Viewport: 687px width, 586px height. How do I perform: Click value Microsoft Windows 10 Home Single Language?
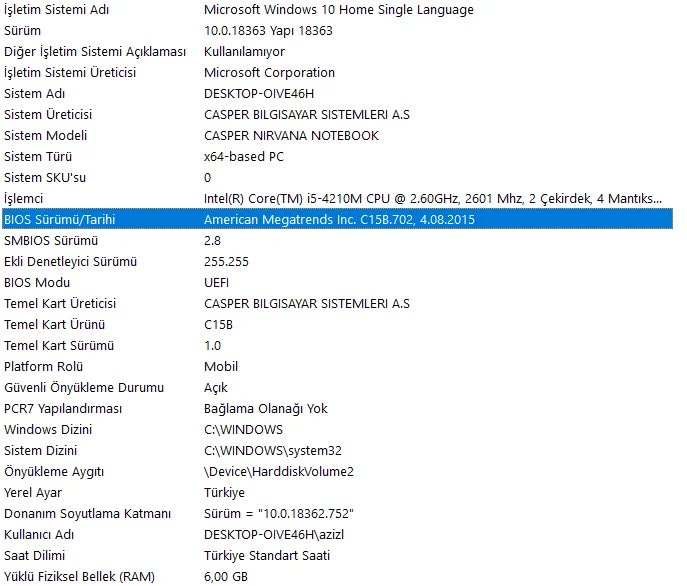339,10
